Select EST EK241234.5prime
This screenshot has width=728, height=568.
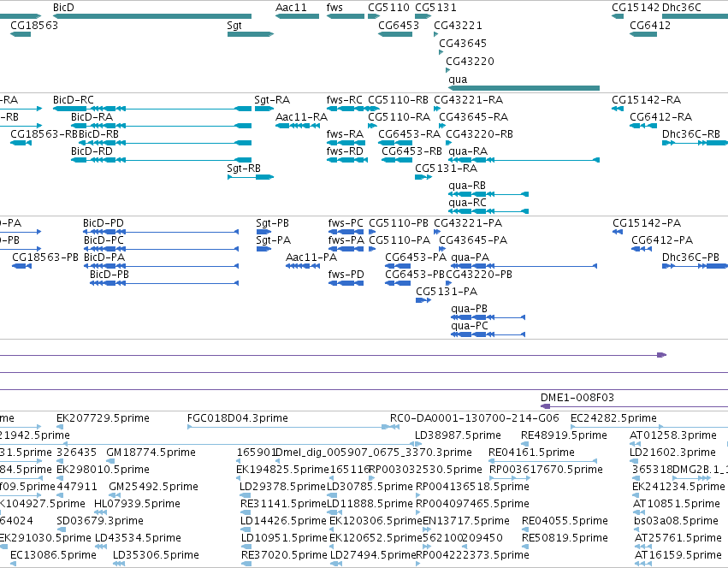[x=636, y=495]
